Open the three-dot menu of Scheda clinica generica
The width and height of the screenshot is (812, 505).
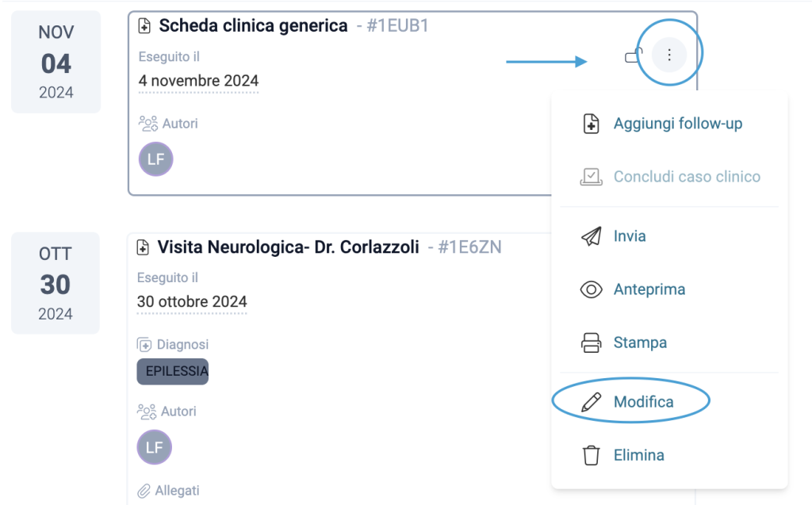click(x=669, y=55)
